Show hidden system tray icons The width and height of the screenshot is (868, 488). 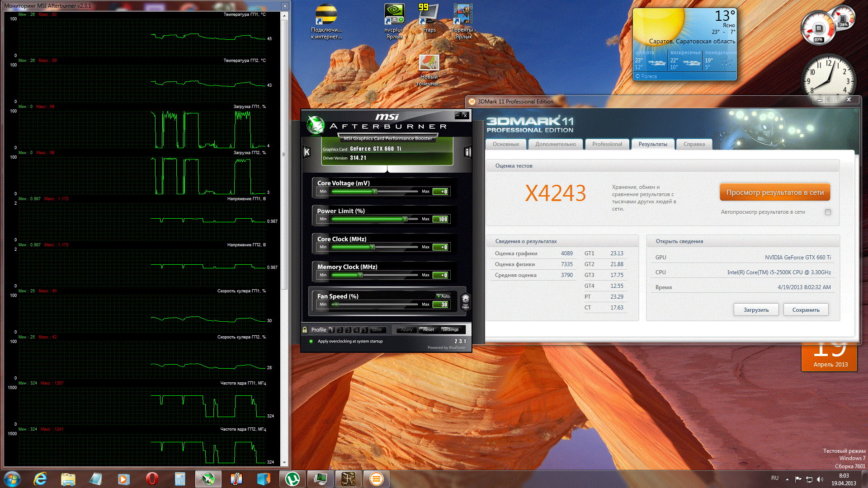pyautogui.click(x=787, y=479)
